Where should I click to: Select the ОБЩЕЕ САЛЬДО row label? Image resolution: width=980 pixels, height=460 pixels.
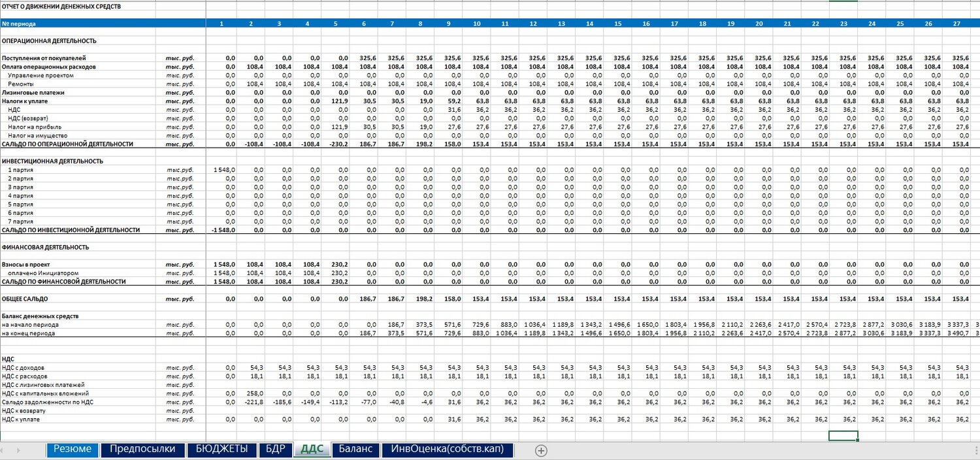coord(24,299)
